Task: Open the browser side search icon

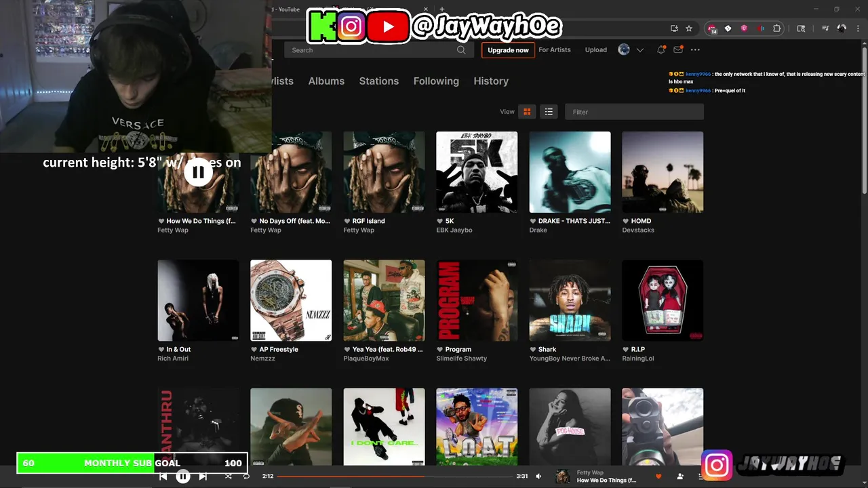Action: (x=801, y=28)
